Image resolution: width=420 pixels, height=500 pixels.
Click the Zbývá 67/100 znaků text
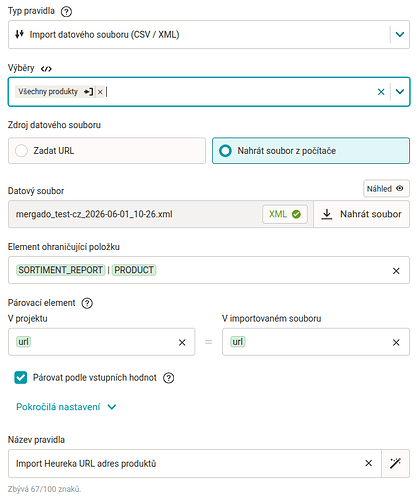44,489
